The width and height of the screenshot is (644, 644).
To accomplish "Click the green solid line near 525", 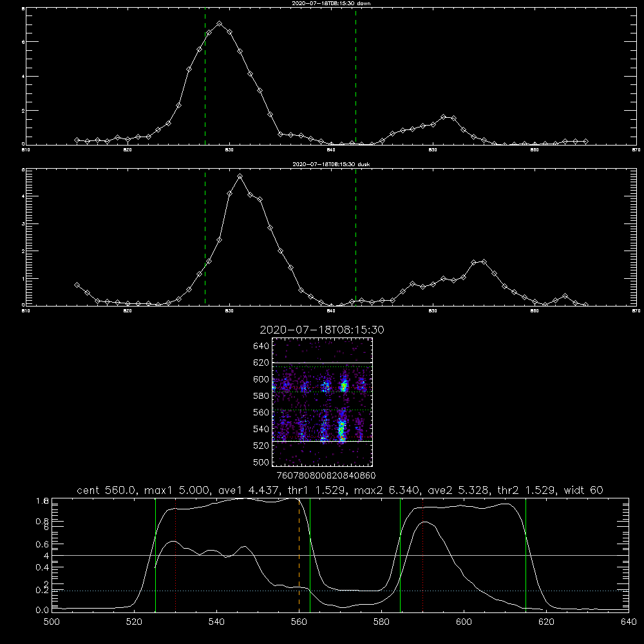I will coord(155,555).
